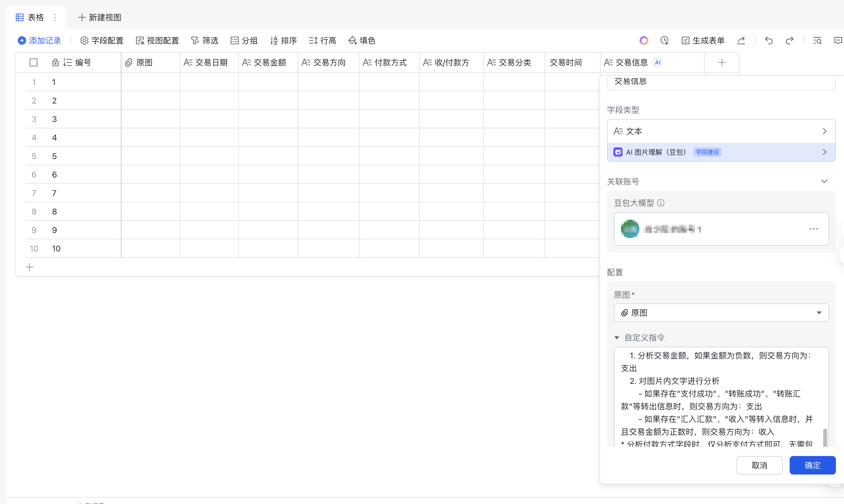Image resolution: width=844 pixels, height=504 pixels.
Task: Expand the 关联账号 chevron
Action: (x=824, y=181)
